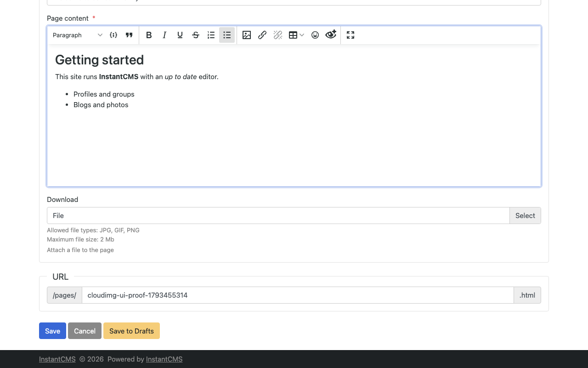The width and height of the screenshot is (588, 368).
Task: Open the InstantCMS link beside the copyright year
Action: click(57, 359)
